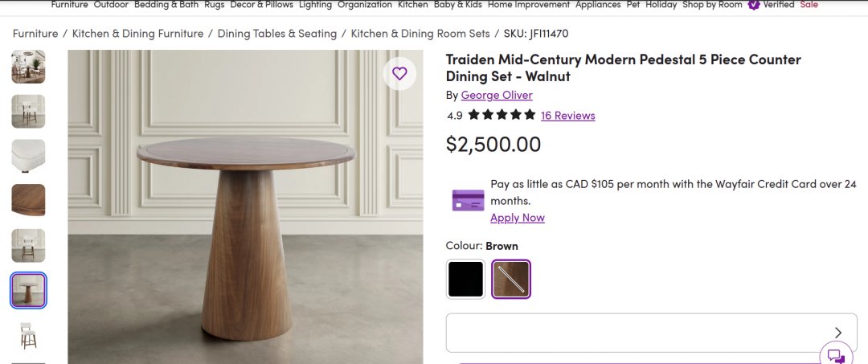Expand the selection box with chevron arrow
The height and width of the screenshot is (364, 868).
point(838,333)
